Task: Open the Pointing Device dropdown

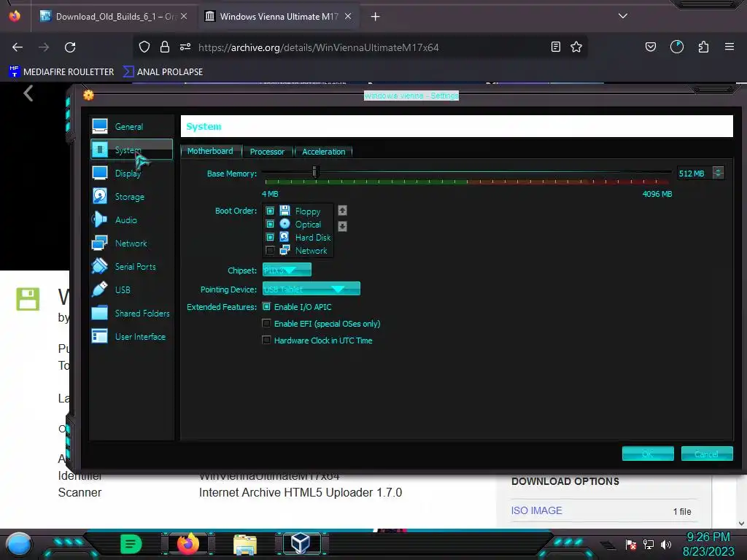Action: tap(311, 289)
